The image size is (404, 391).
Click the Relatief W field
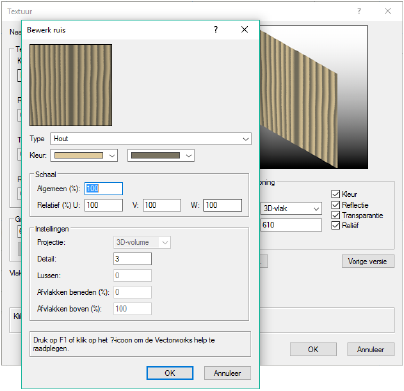(x=223, y=205)
